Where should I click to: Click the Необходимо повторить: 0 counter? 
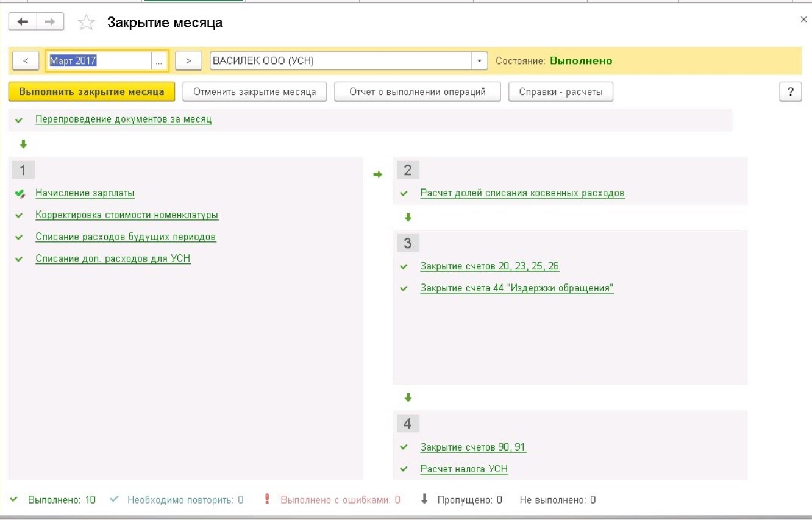pyautogui.click(x=185, y=500)
